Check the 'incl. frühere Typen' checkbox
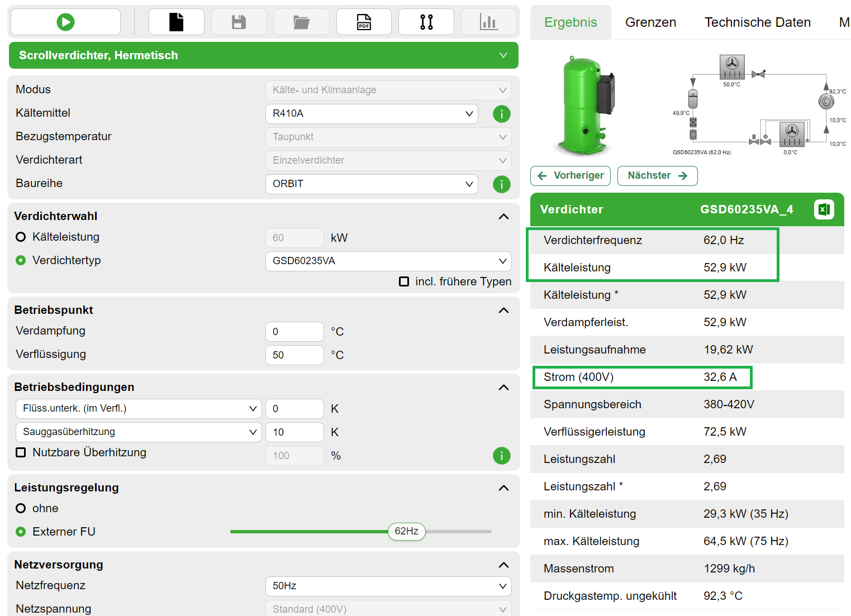This screenshot has width=851, height=616. click(404, 281)
